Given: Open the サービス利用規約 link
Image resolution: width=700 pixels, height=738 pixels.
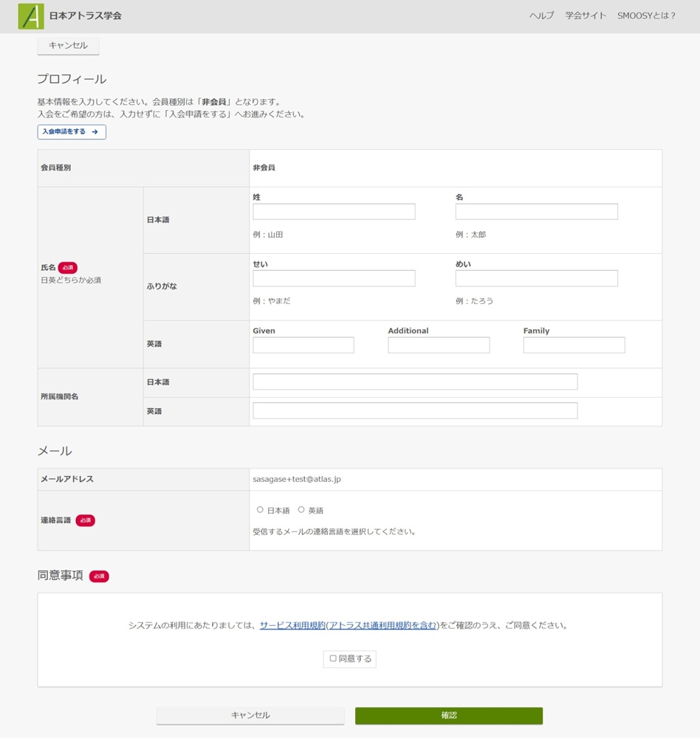Looking at the screenshot, I should (292, 625).
